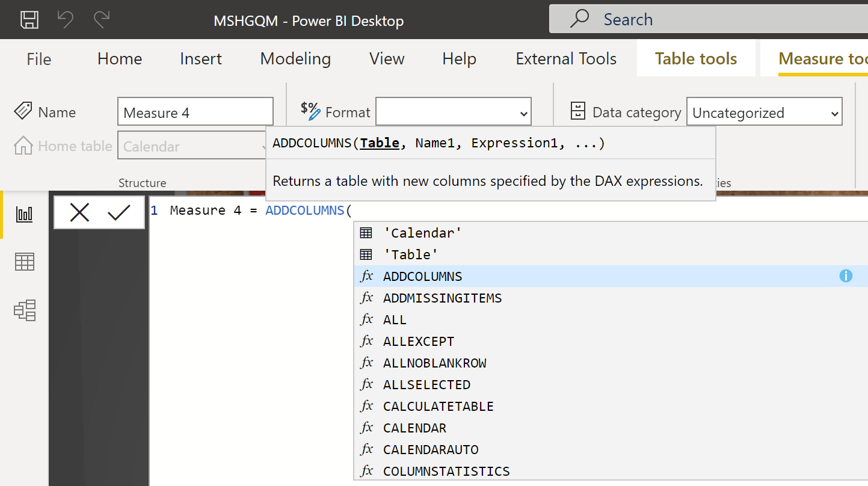
Task: Click the Name tag icon
Action: point(23,111)
